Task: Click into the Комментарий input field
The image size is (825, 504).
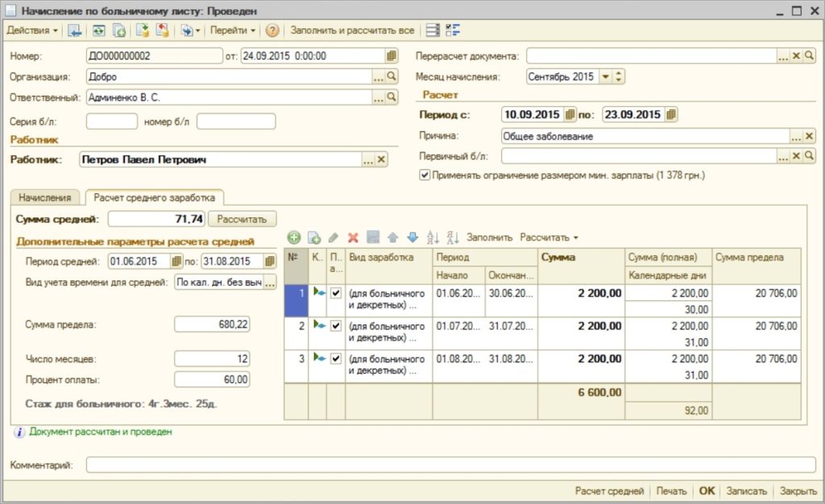Action: click(450, 465)
